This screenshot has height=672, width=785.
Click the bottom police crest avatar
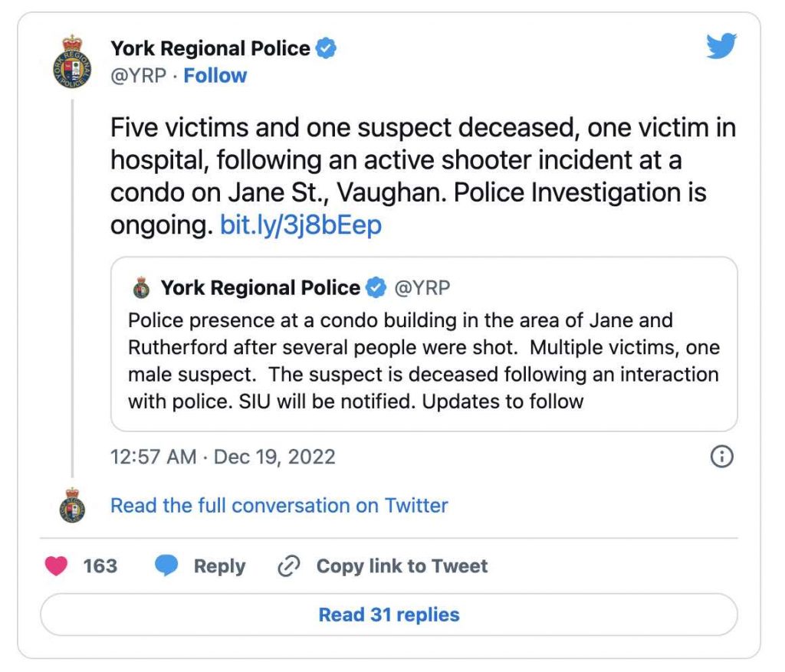(x=73, y=506)
